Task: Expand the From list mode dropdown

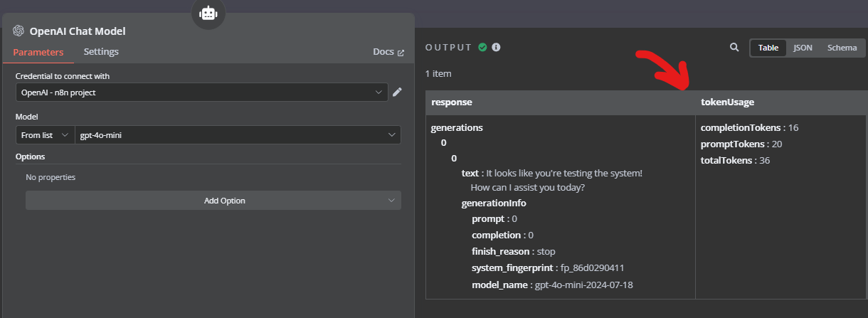Action: pyautogui.click(x=45, y=134)
